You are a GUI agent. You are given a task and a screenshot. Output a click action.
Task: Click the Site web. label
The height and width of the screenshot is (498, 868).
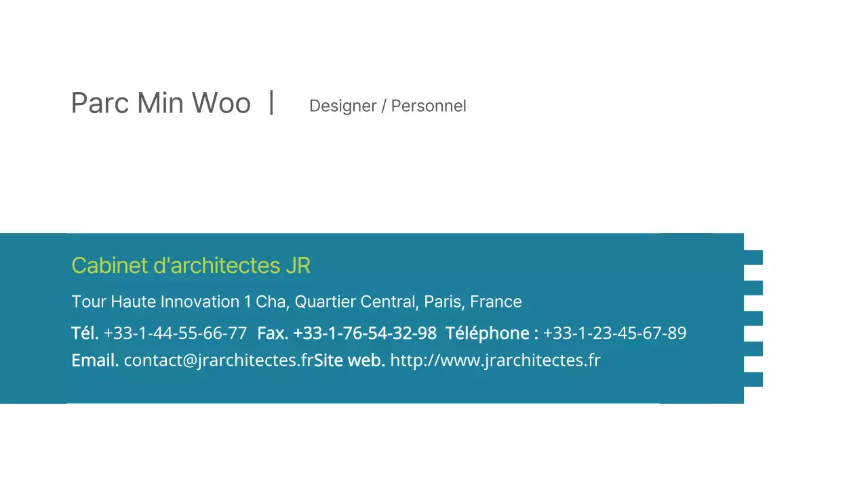[349, 360]
